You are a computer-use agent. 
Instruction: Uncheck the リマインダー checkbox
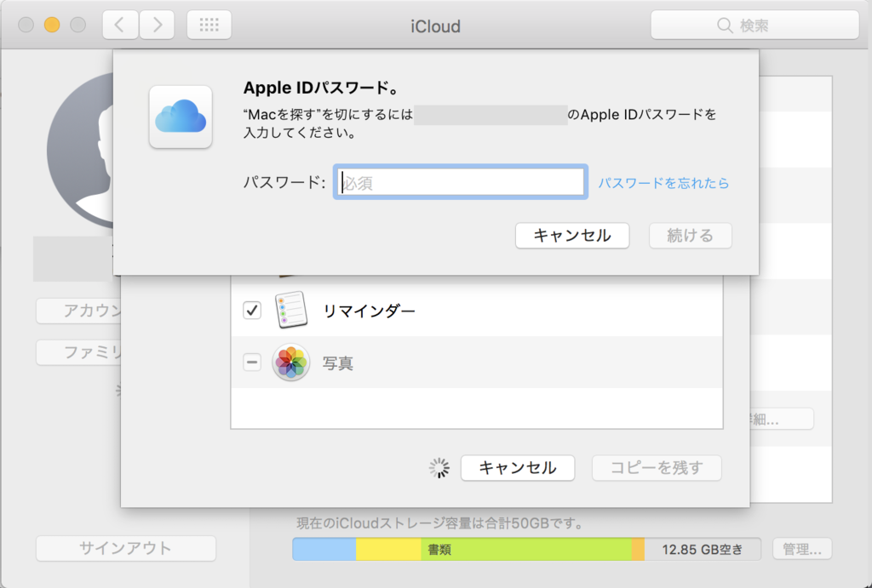tap(252, 310)
